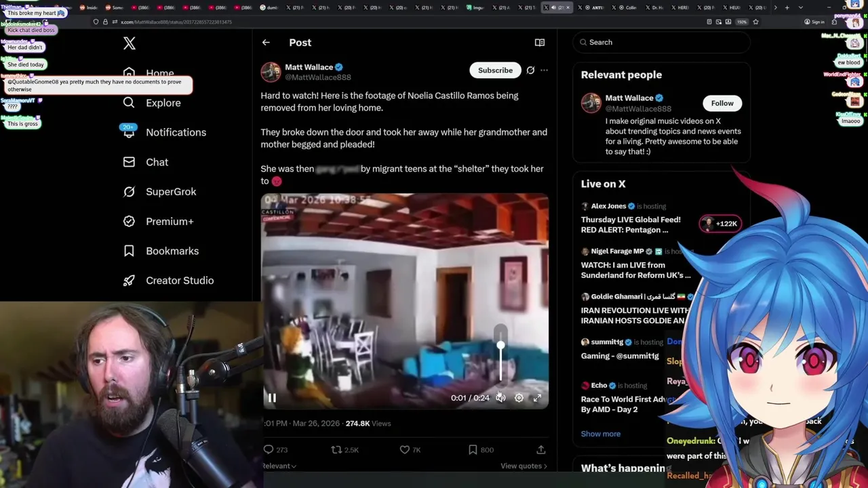Like the post with 7K heart
Screen dimensions: 868x488
pyautogui.click(x=404, y=449)
